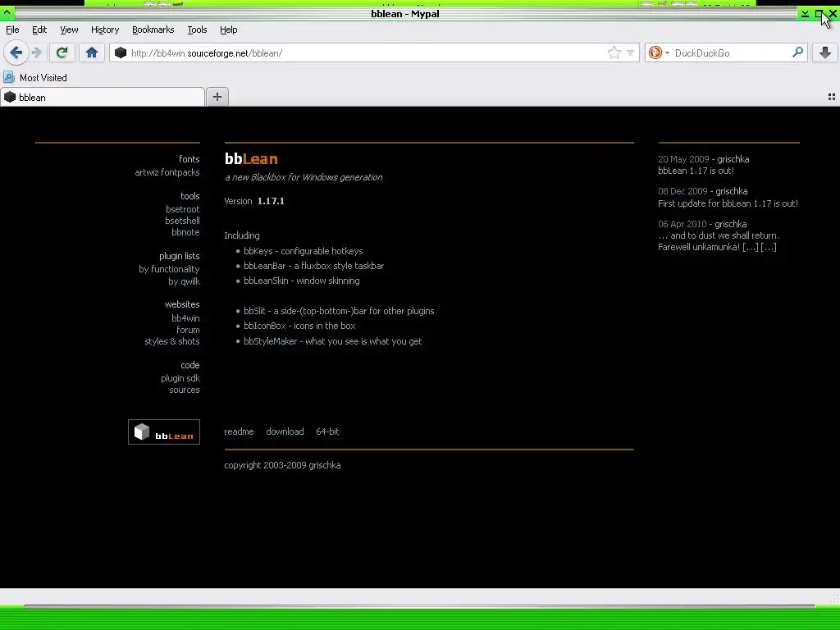Viewport: 840px width, 630px height.
Task: Click version number 1.17.1
Action: pyautogui.click(x=271, y=202)
